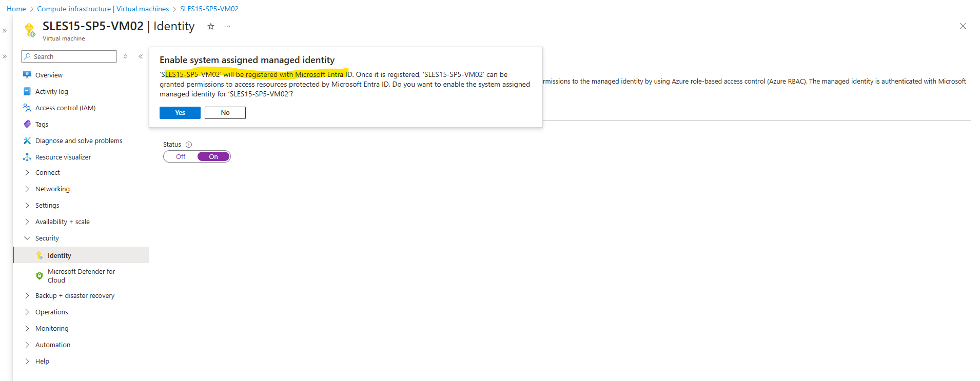Go to Home breadcrumb
Image resolution: width=980 pixels, height=381 pixels.
pyautogui.click(x=16, y=9)
